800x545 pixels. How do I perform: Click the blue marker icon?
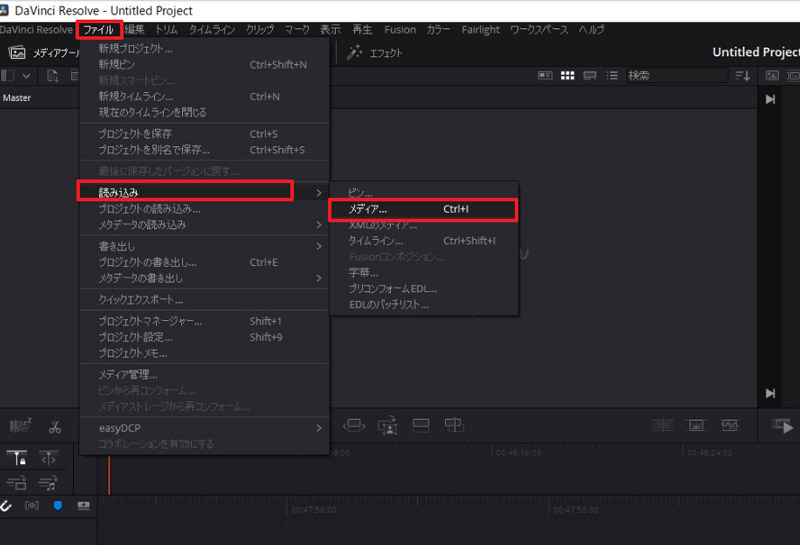58,505
